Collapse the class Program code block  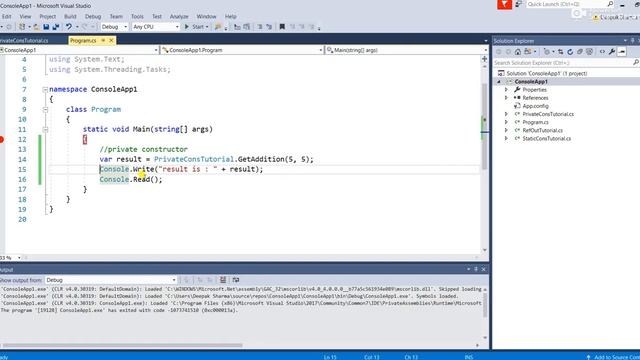click(45, 109)
